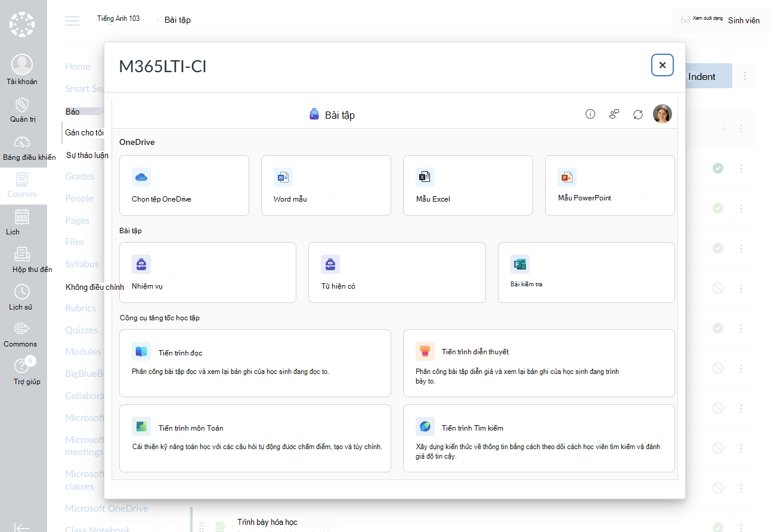Select the Từ hiện có assignment option
The image size is (774, 532).
397,273
